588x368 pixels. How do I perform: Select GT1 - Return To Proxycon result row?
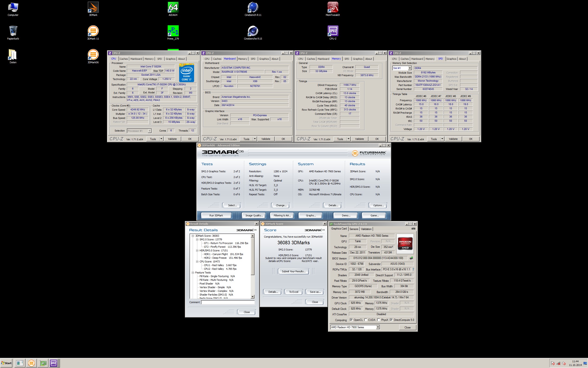point(226,243)
